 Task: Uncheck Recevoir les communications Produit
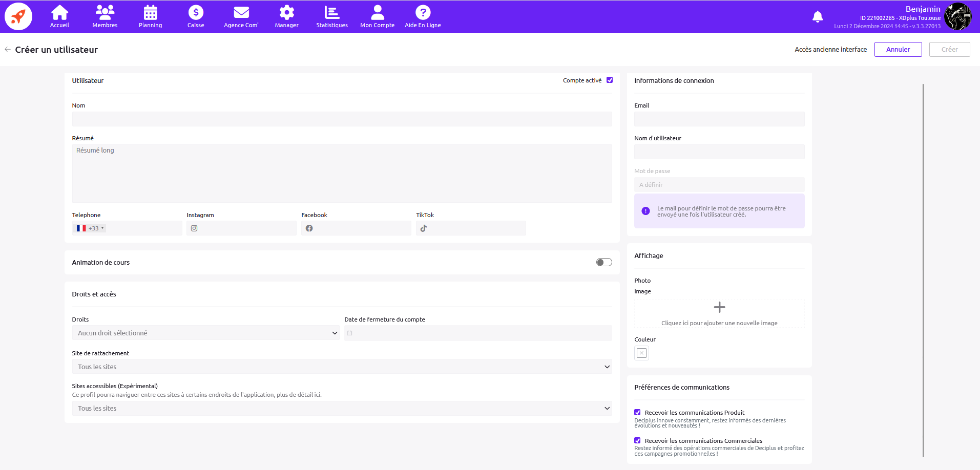pos(637,412)
